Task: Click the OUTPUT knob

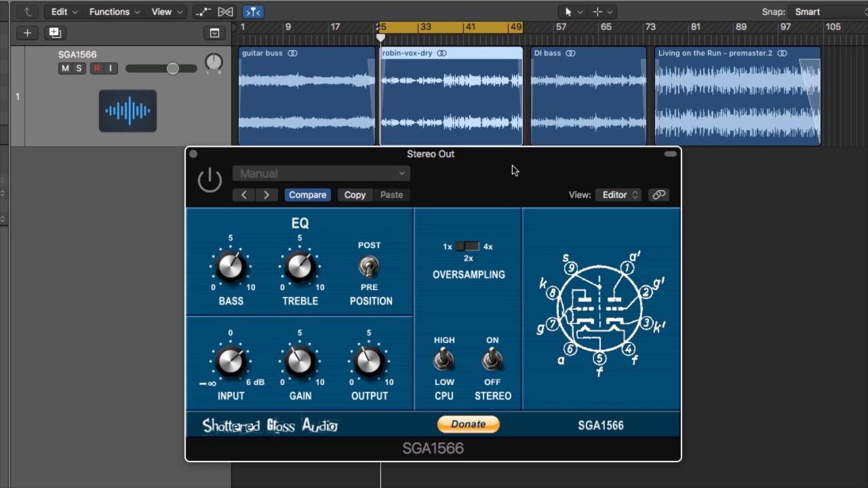Action: point(369,362)
